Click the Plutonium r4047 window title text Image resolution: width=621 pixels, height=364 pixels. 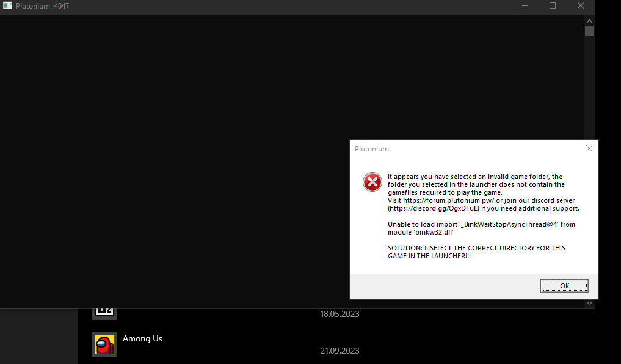(x=42, y=6)
